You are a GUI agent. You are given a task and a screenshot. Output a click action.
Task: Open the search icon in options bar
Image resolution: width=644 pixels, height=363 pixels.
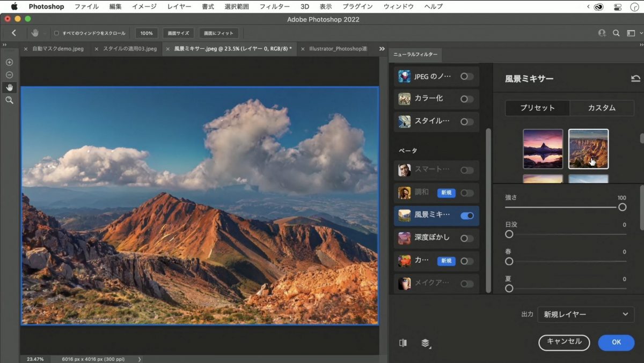click(x=617, y=33)
